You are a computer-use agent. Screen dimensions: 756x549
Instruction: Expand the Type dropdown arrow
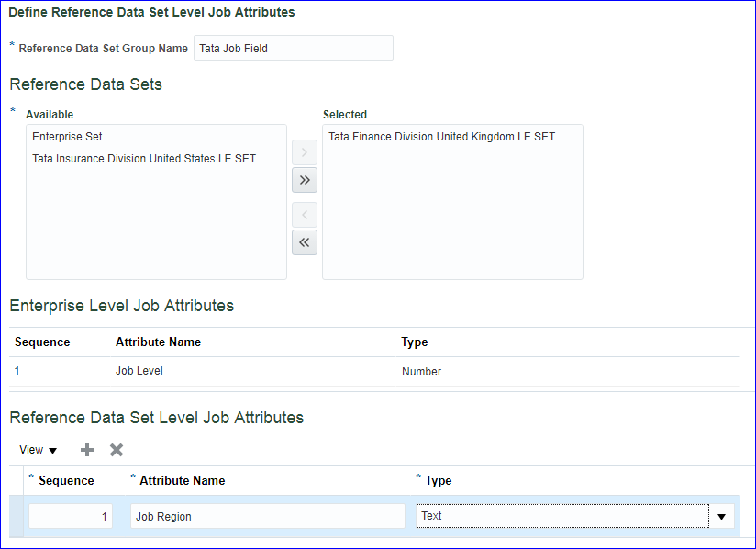point(721,517)
